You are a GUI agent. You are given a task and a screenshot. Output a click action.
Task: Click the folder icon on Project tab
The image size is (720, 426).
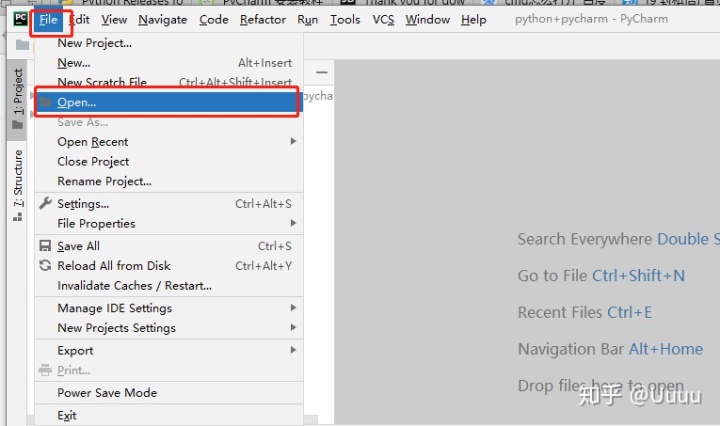17,124
